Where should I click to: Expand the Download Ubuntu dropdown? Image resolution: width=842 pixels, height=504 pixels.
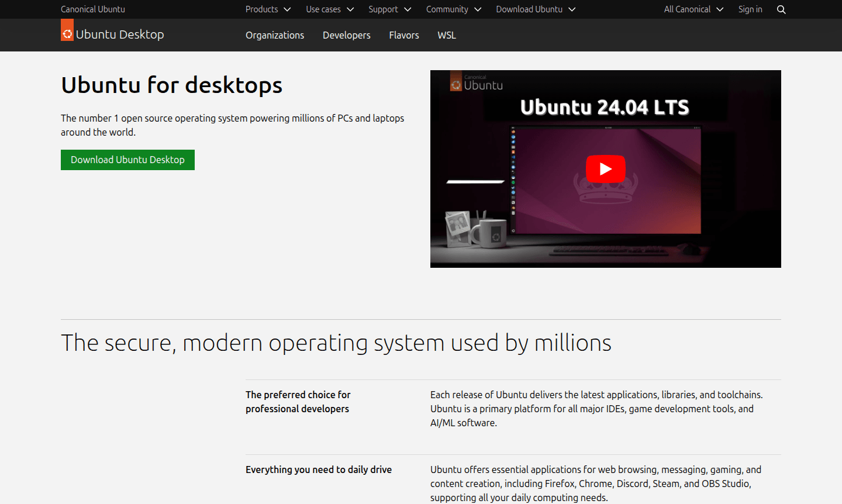(x=535, y=9)
